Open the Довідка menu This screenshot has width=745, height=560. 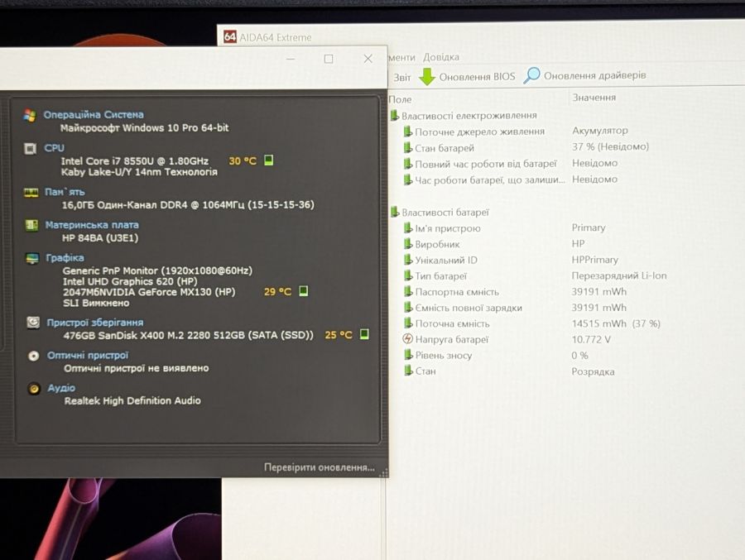(441, 57)
